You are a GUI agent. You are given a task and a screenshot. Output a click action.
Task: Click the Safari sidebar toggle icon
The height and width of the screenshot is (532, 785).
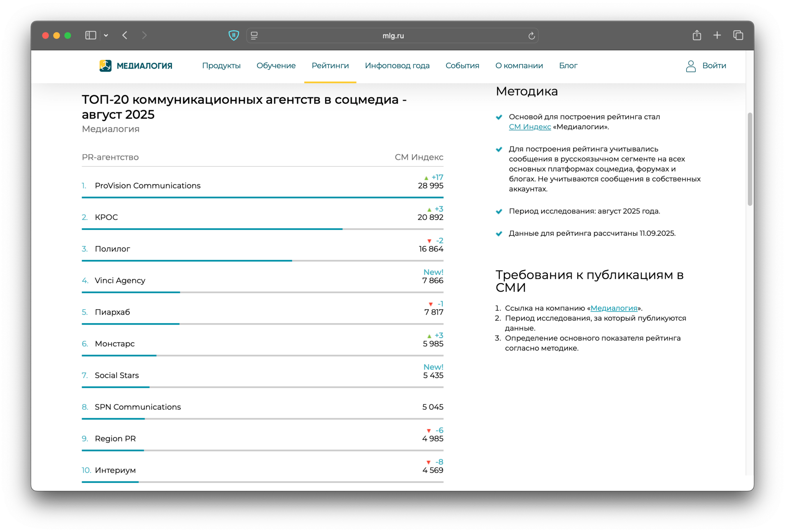pyautogui.click(x=90, y=36)
